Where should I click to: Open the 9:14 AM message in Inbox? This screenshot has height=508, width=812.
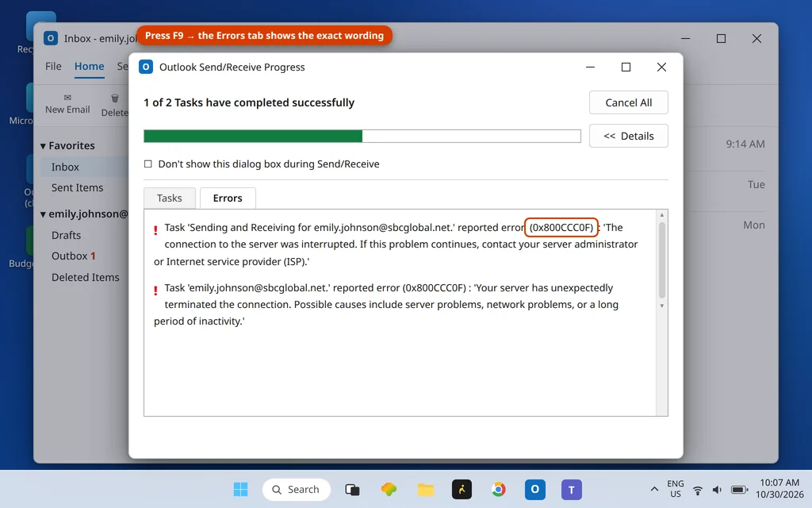tap(745, 144)
